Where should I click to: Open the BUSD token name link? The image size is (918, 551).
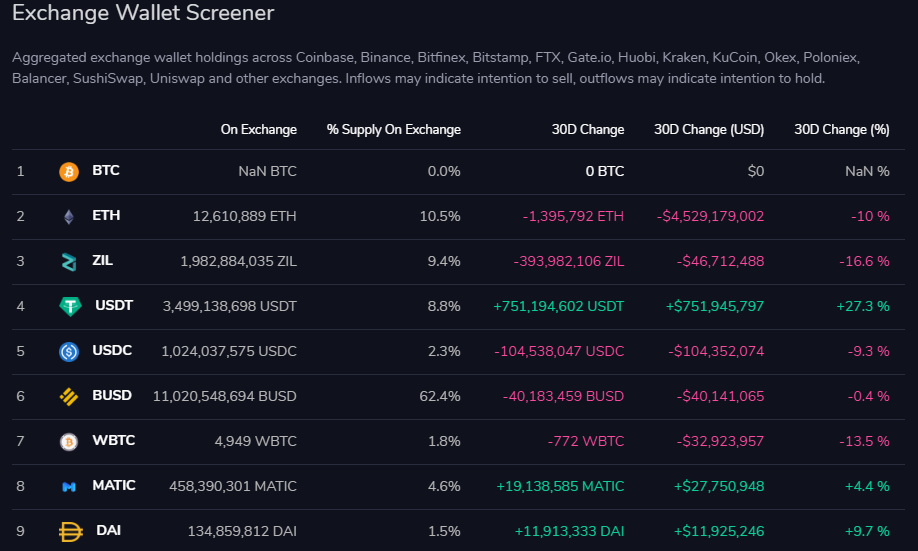coord(112,395)
